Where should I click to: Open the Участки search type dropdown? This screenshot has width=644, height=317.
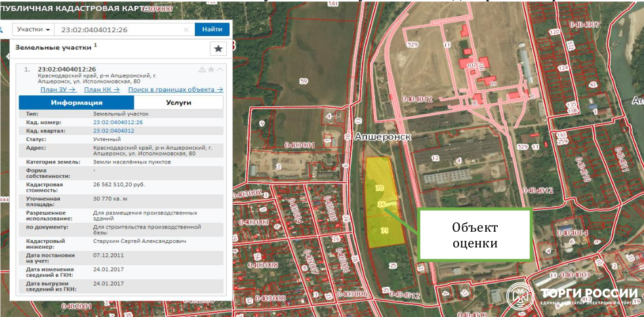click(x=34, y=30)
